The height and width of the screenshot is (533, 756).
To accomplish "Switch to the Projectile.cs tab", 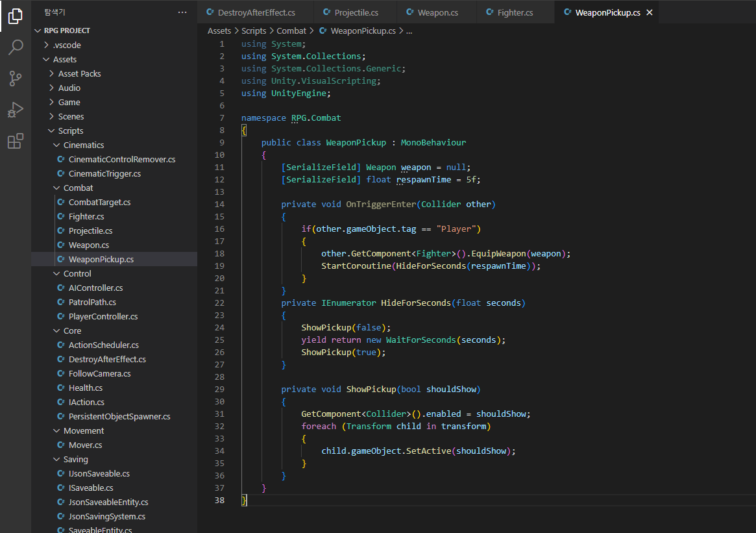I will point(356,12).
